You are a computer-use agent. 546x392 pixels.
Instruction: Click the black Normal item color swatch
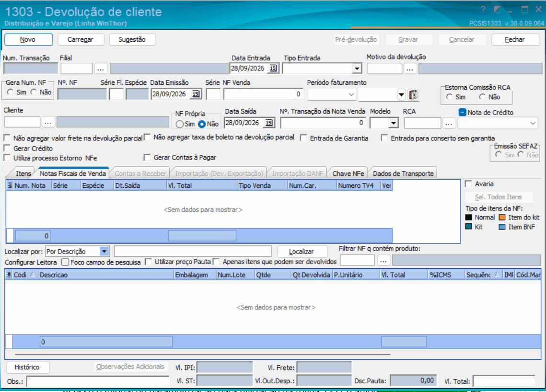pyautogui.click(x=469, y=217)
